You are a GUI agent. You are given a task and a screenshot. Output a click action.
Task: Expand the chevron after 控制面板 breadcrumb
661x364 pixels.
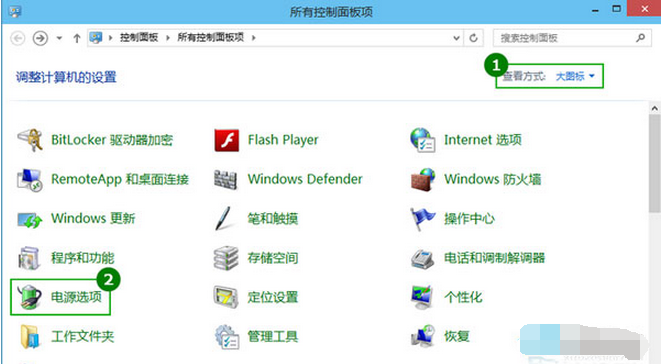[x=168, y=38]
